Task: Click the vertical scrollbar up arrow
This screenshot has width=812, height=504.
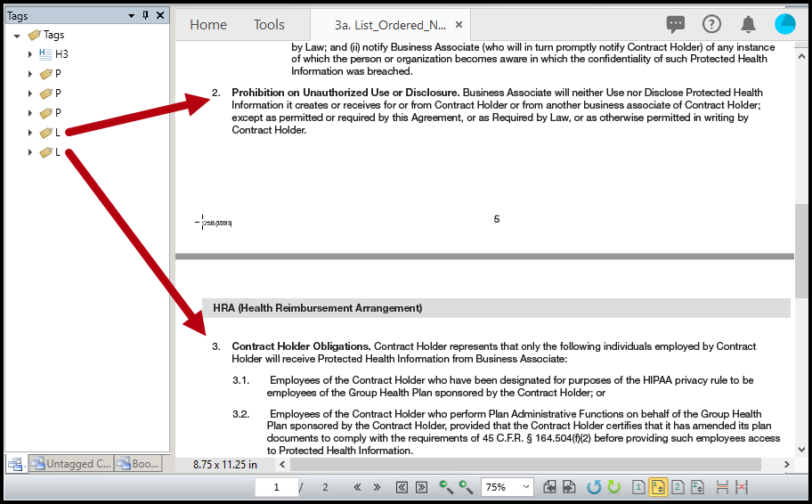Action: (x=801, y=56)
